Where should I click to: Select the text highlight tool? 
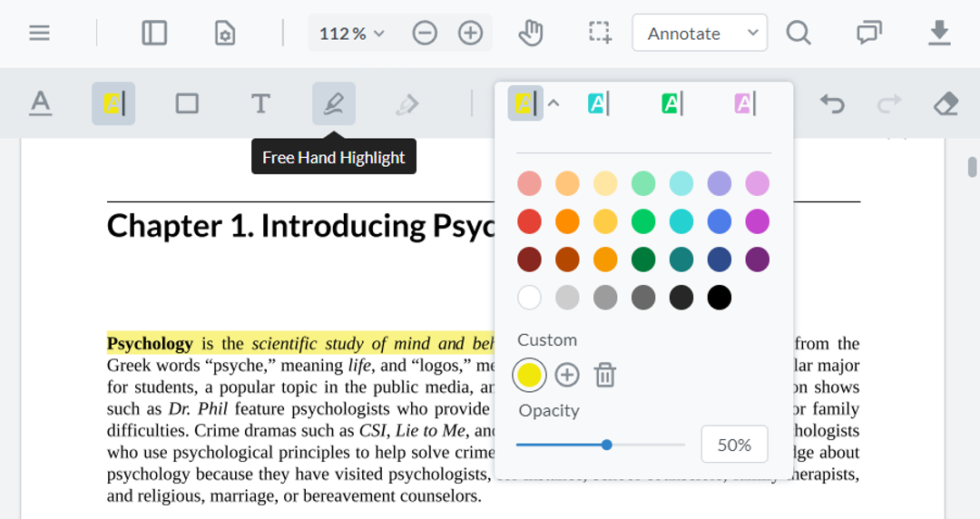[x=113, y=103]
